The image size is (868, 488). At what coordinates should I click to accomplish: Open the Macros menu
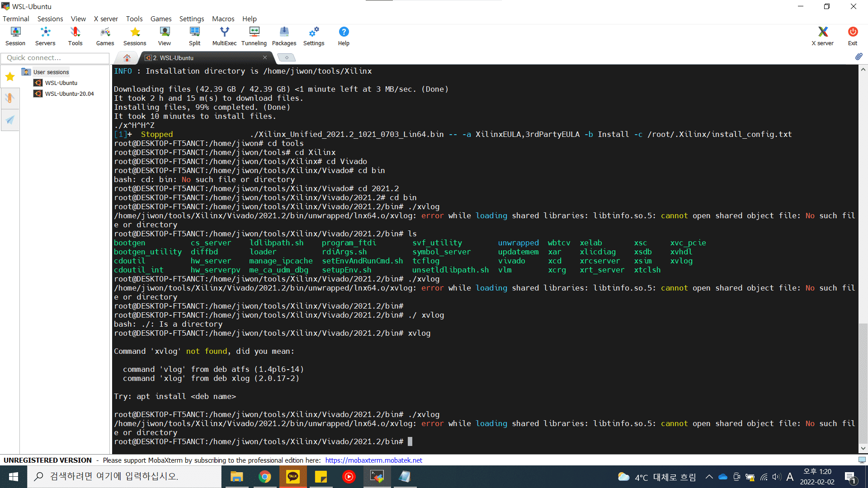coord(223,19)
